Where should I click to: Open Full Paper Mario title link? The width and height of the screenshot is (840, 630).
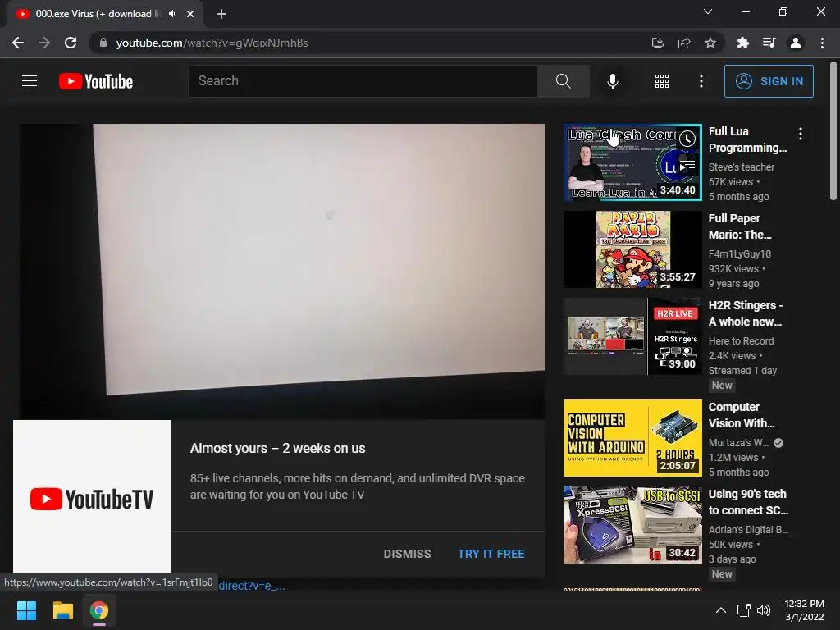(740, 226)
